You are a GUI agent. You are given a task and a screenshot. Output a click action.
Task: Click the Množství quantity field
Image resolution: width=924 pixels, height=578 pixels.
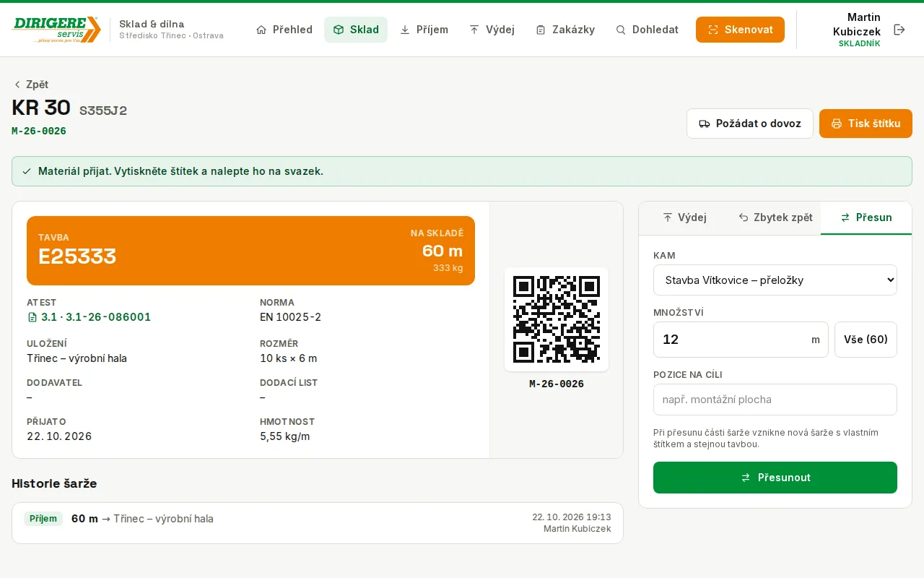741,340
